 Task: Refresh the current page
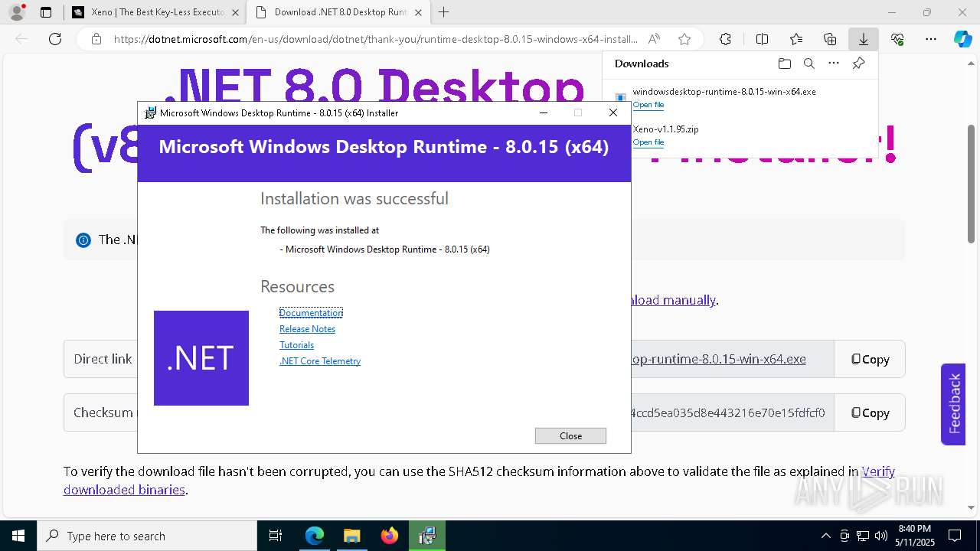[x=55, y=39]
